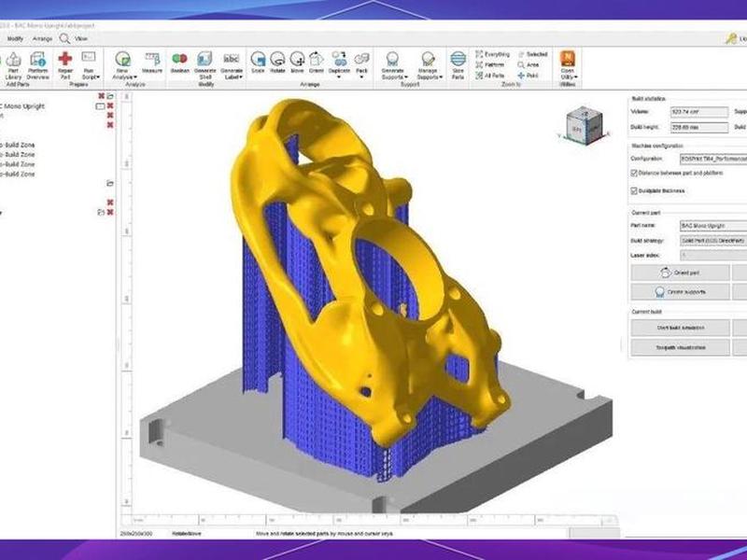Click the Generate Label icon
The height and width of the screenshot is (560, 747).
point(232,59)
